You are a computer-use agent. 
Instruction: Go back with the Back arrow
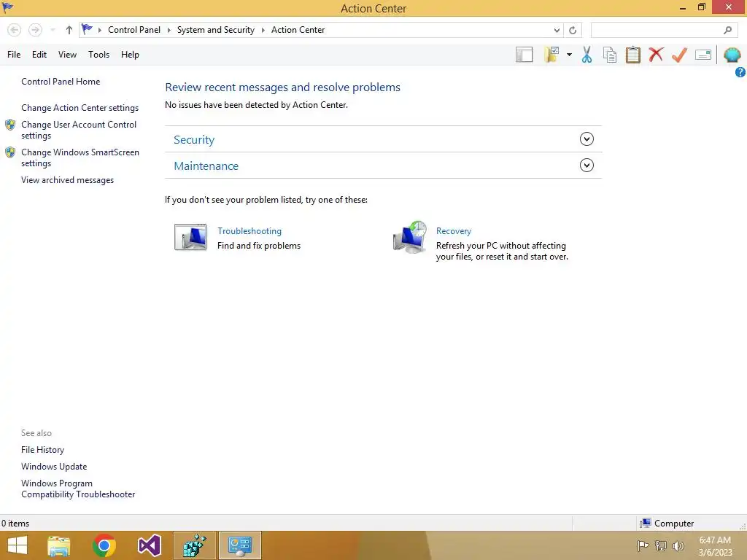tap(15, 30)
